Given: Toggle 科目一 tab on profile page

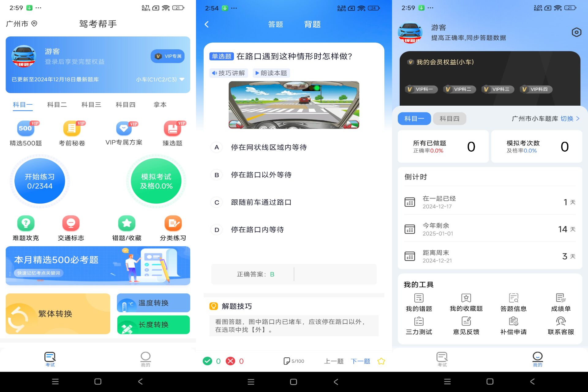Looking at the screenshot, I should coord(414,118).
